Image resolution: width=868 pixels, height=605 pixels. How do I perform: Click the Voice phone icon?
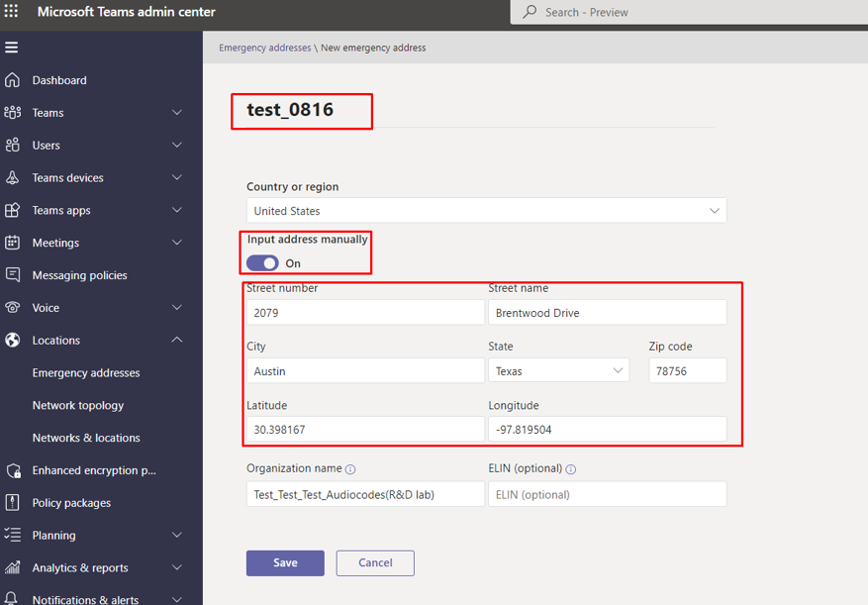[12, 308]
